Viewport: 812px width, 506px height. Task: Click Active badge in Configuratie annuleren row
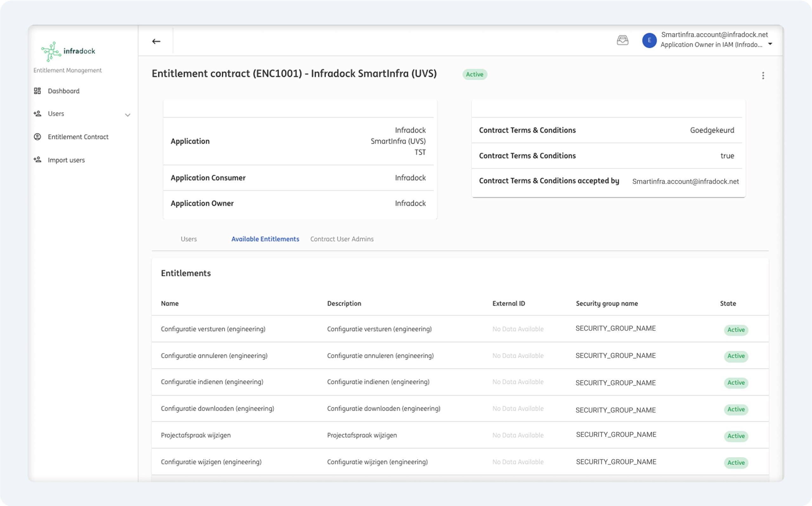736,356
